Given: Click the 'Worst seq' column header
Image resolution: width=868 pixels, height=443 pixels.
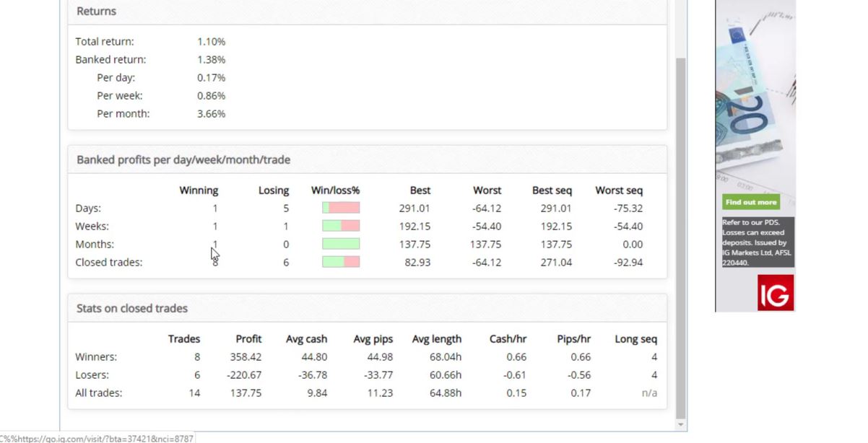Looking at the screenshot, I should click(618, 190).
